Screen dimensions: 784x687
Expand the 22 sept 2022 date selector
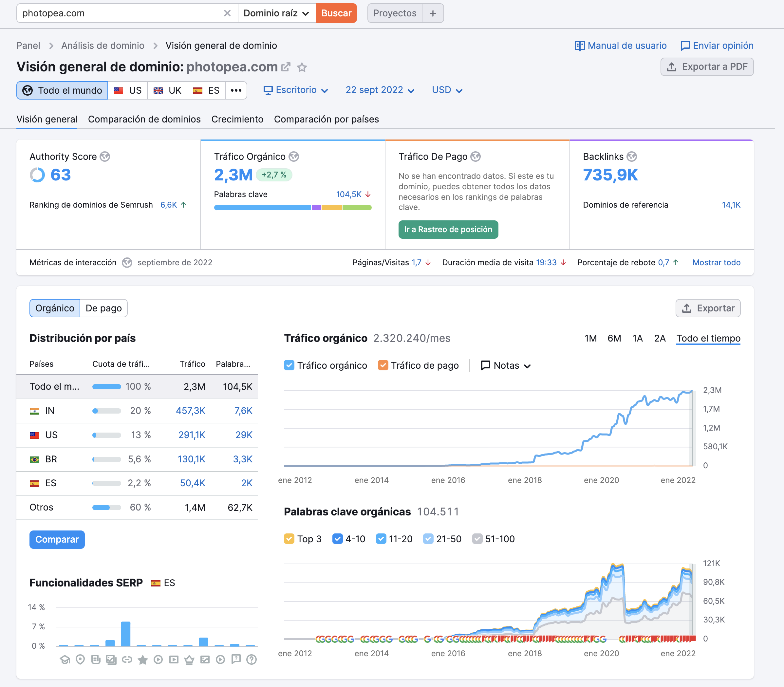(380, 90)
